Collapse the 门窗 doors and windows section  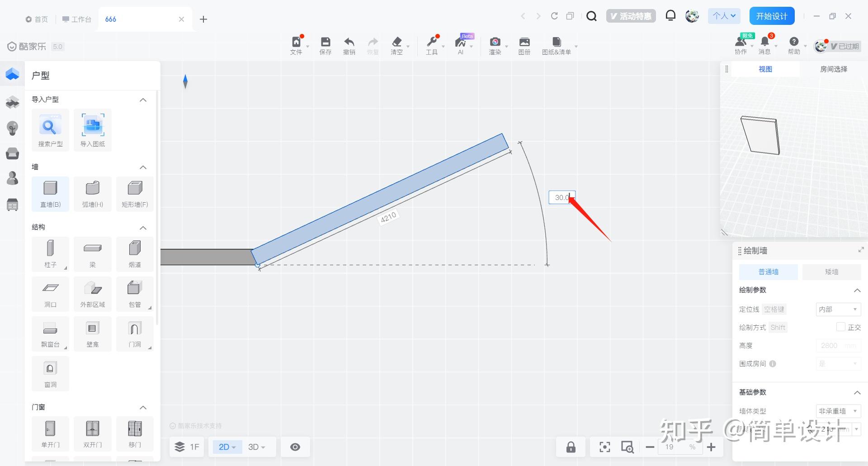click(143, 407)
